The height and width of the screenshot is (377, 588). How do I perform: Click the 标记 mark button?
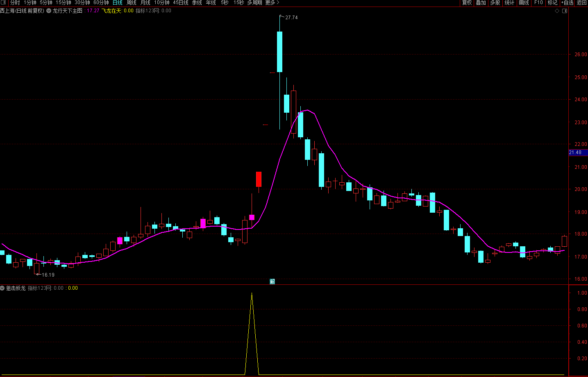553,3
